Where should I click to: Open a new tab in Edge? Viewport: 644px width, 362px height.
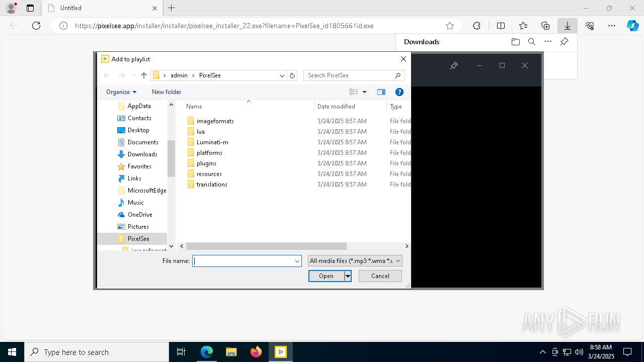(x=172, y=8)
